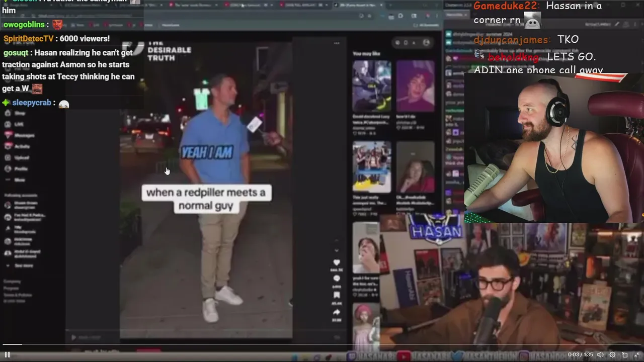644x362 pixels.
Task: Click the account avatar in TikTok top-right pill
Action: [426, 43]
